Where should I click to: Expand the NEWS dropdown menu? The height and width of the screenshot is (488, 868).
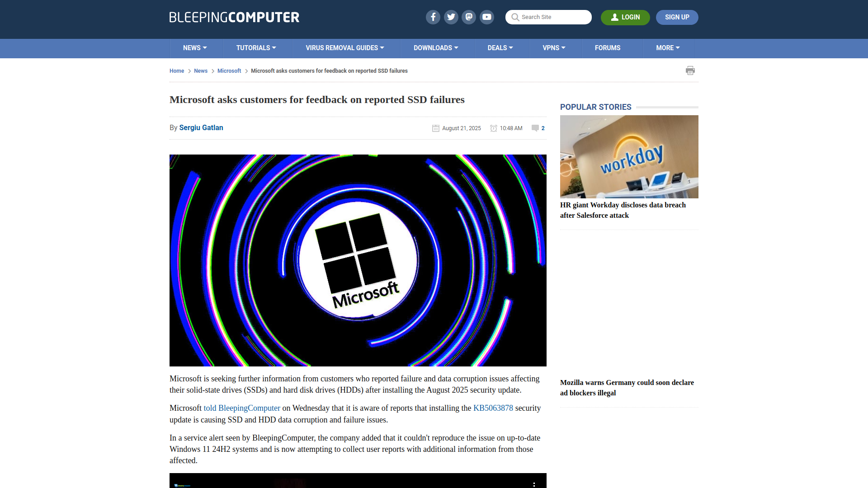[x=195, y=48]
